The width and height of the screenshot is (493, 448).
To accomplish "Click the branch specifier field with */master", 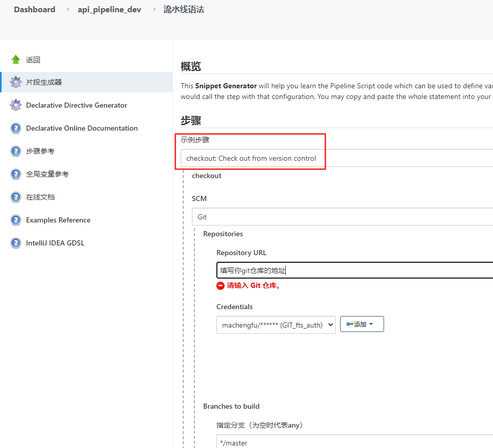I will 355,441.
